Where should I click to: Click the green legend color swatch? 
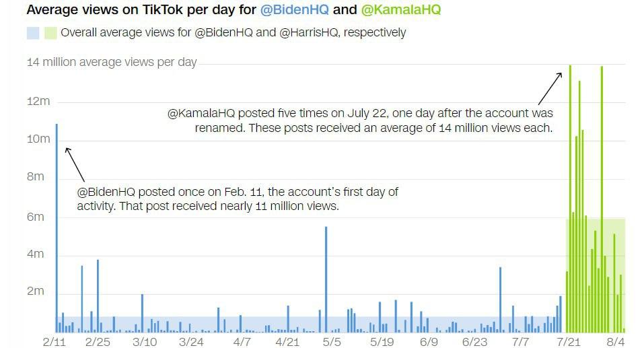point(50,32)
